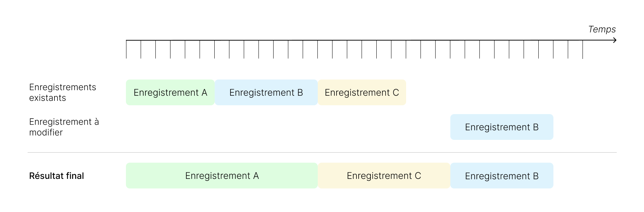Click the separator line above Résultat final
The width and height of the screenshot is (644, 212).
[322, 152]
